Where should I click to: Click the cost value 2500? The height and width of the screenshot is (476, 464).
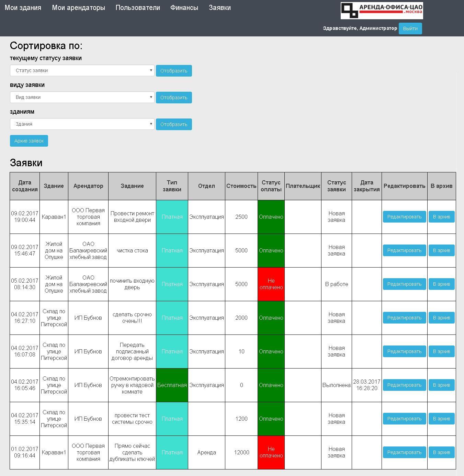[241, 217]
